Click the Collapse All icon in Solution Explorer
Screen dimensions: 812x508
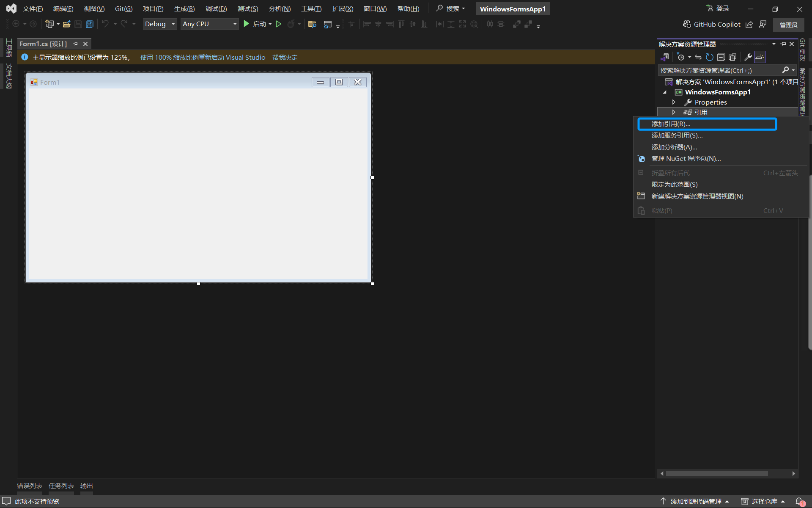point(721,57)
